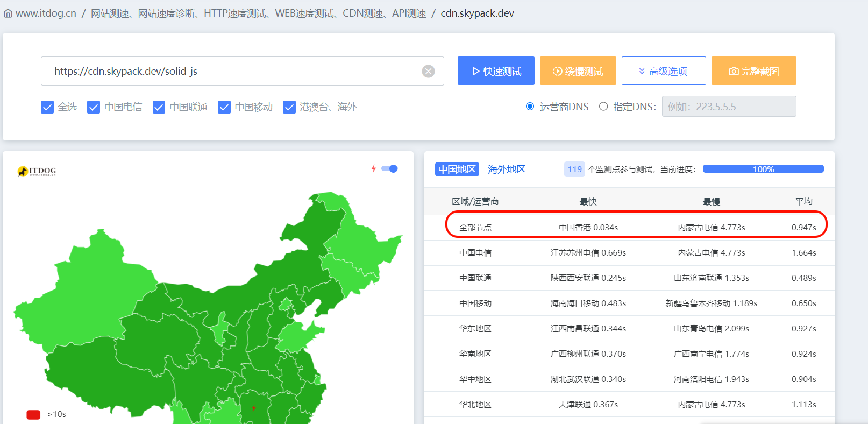The image size is (868, 424).
Task: Click 天津联通 0.367s cell
Action: 588,404
